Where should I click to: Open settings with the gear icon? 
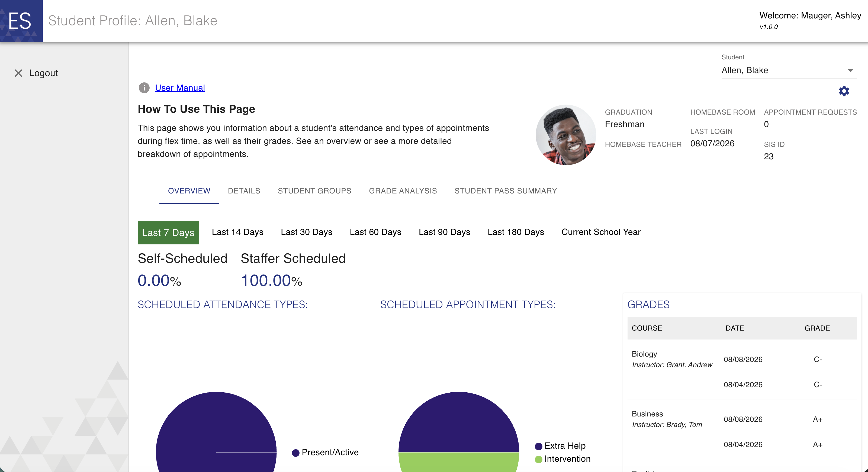pyautogui.click(x=844, y=91)
